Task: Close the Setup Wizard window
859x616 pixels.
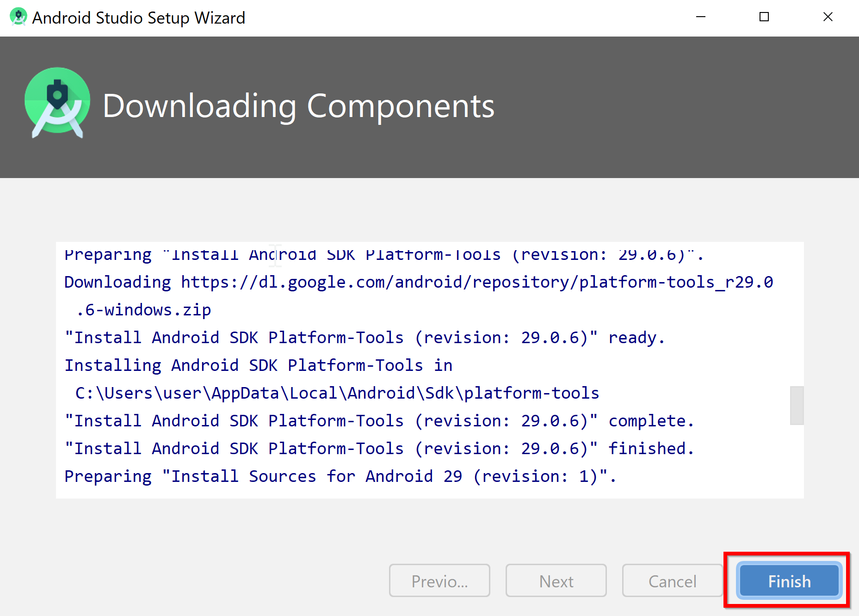Action: tap(828, 17)
